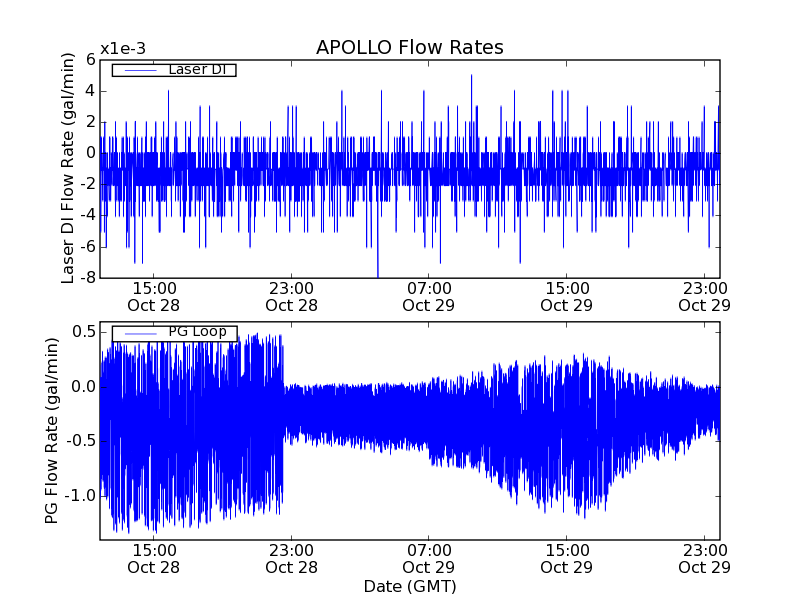Click the bottom plot's 23:00 Oct 28 tick label
800x600 pixels.
[x=291, y=558]
